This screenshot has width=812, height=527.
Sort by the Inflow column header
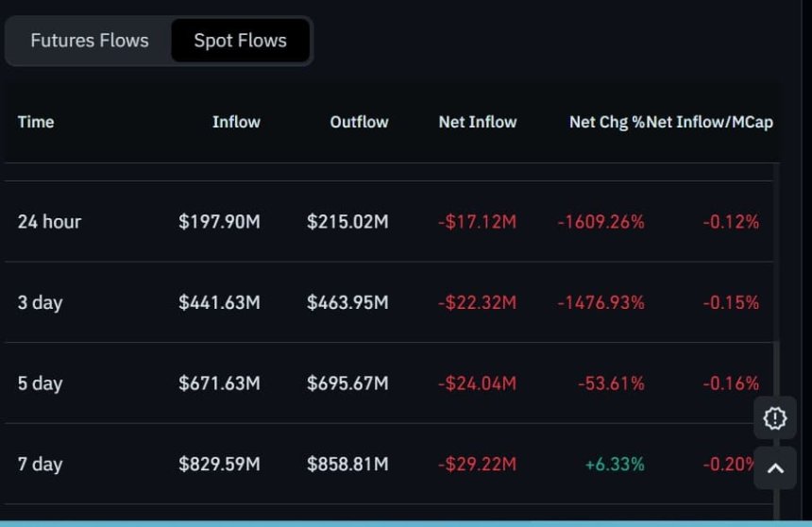[x=236, y=122]
